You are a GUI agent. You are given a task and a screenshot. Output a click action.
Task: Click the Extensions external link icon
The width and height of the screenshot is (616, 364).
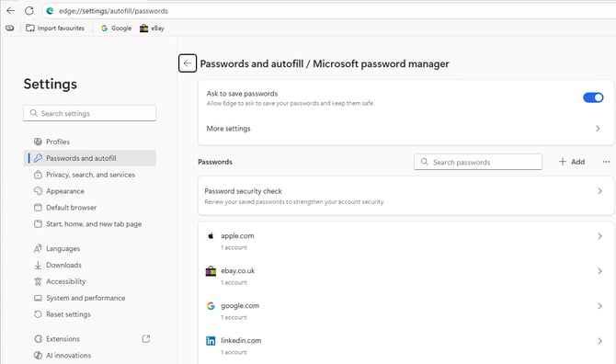(x=146, y=338)
